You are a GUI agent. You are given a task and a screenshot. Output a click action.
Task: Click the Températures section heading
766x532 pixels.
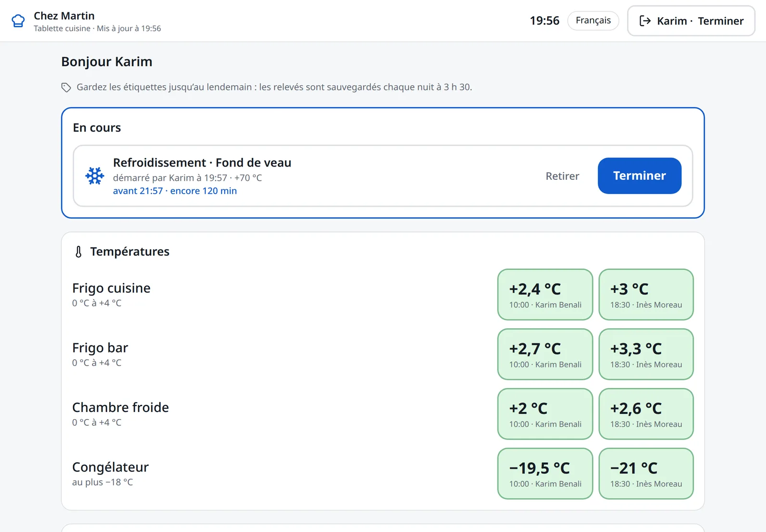pyautogui.click(x=130, y=252)
